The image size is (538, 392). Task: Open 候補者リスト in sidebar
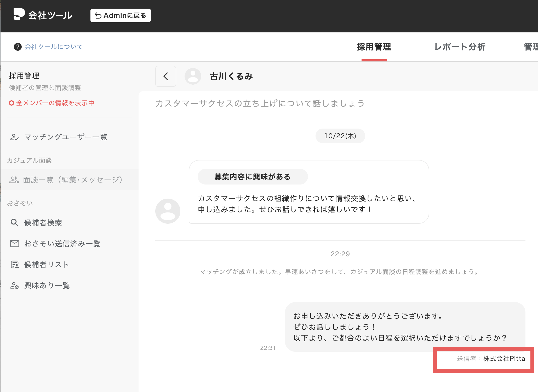tap(47, 264)
